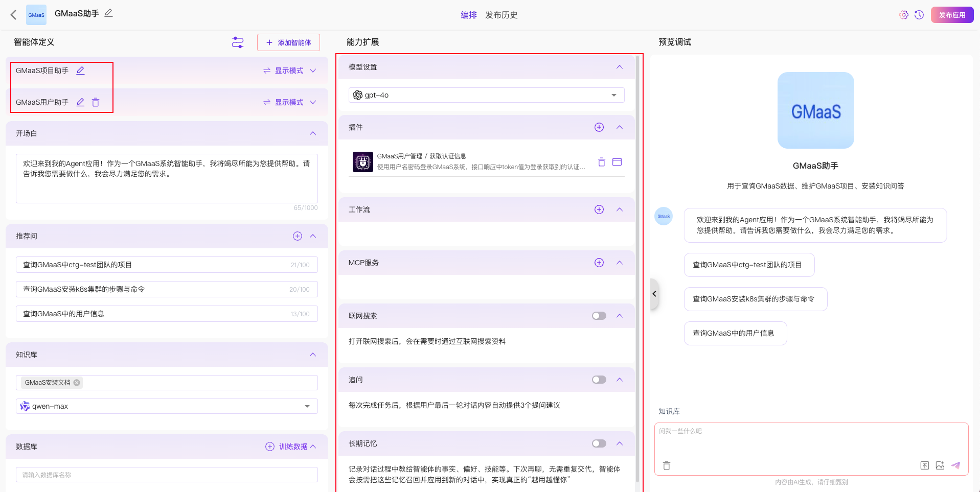The image size is (980, 492).
Task: Open 显示模式 dropdown for GMaaS项目助手
Action: tap(290, 71)
